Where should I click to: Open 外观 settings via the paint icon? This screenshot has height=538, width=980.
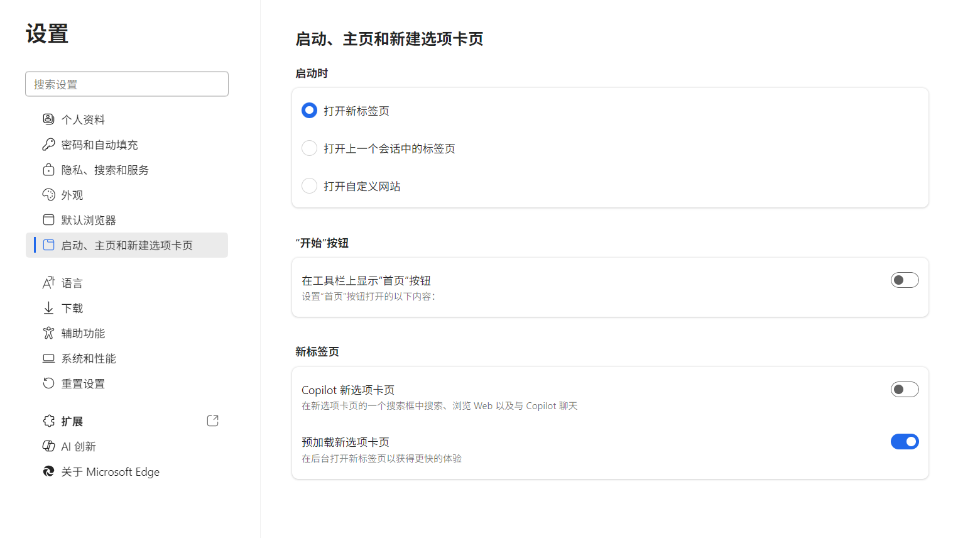(48, 194)
